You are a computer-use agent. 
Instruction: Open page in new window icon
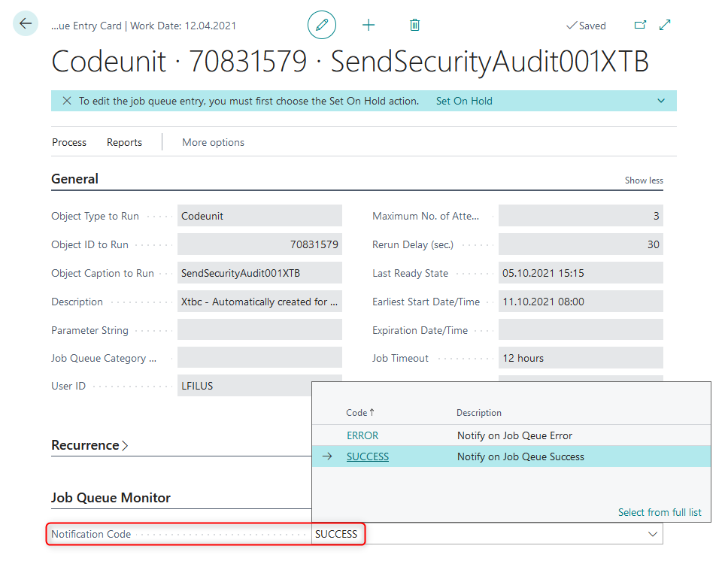coord(640,25)
